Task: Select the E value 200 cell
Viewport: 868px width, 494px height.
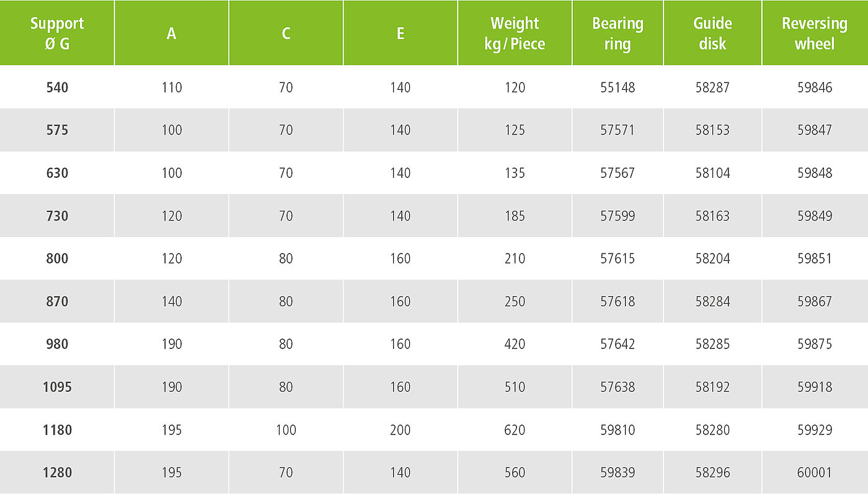Action: pyautogui.click(x=401, y=430)
